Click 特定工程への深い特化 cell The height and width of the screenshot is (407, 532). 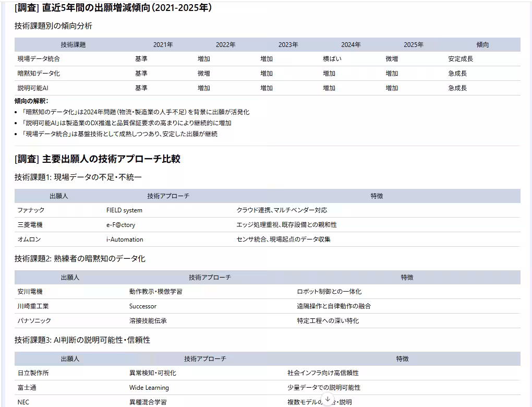pyautogui.click(x=328, y=321)
